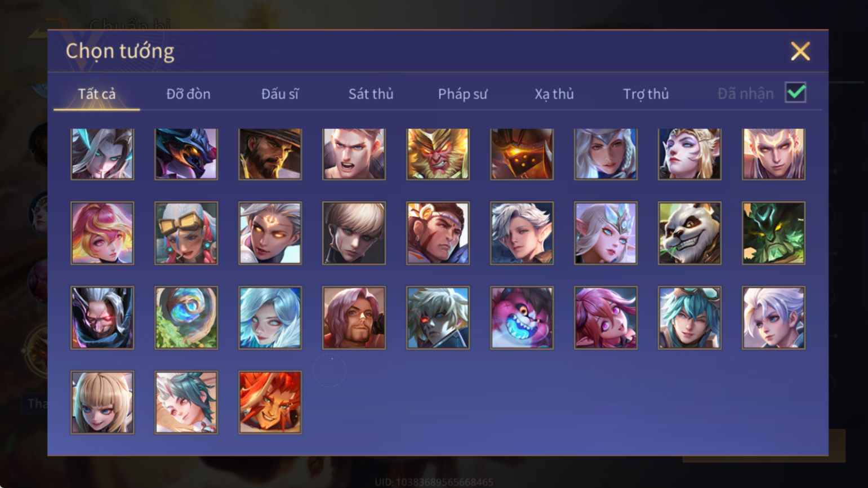Open the Trợ thủ tab
Image resolution: width=868 pixels, height=488 pixels.
click(x=646, y=94)
